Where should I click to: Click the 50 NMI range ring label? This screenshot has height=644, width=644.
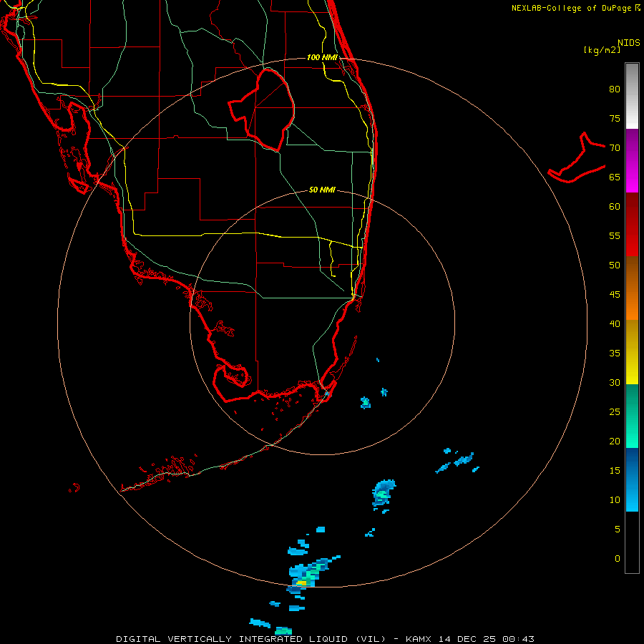click(322, 190)
